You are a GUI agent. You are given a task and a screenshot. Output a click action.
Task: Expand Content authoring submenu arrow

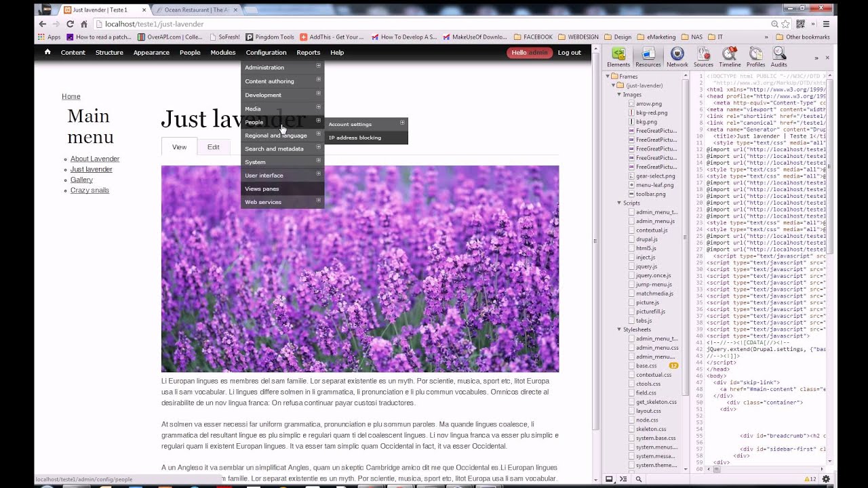(x=318, y=80)
